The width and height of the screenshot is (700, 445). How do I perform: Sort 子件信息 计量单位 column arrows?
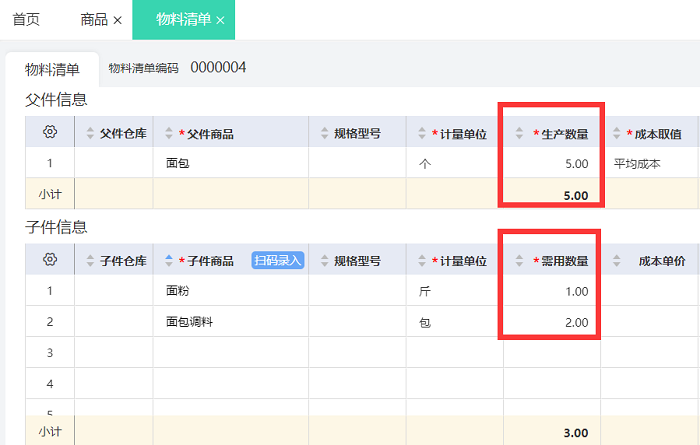422,260
